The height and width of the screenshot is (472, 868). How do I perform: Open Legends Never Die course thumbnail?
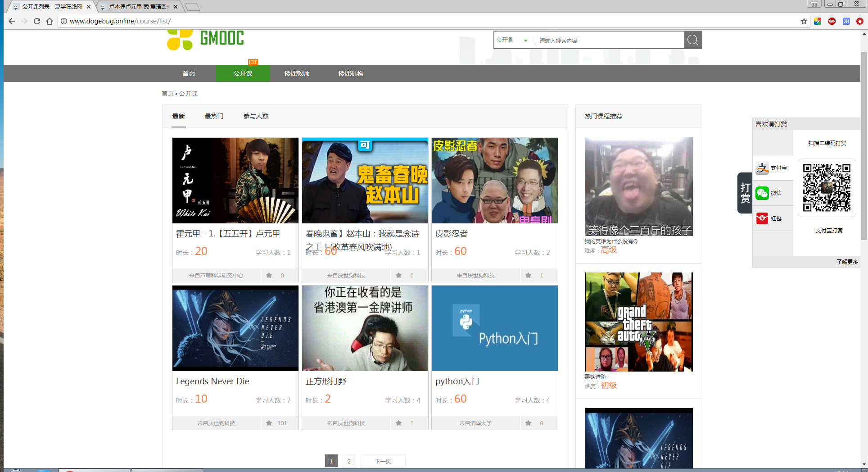[x=235, y=328]
